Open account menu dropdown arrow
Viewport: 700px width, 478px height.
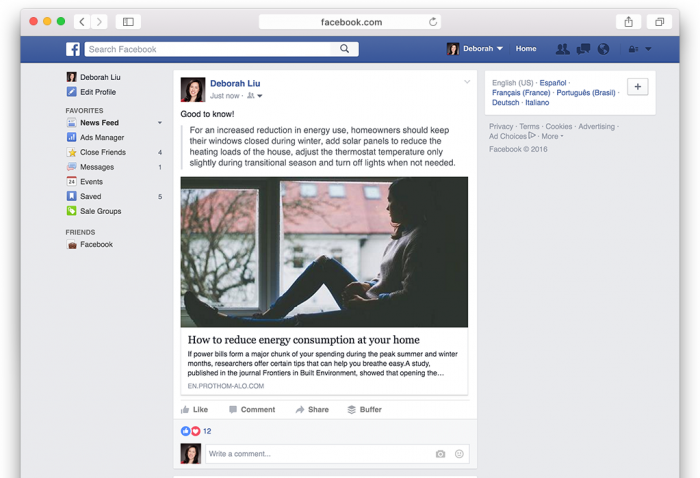pyautogui.click(x=648, y=49)
